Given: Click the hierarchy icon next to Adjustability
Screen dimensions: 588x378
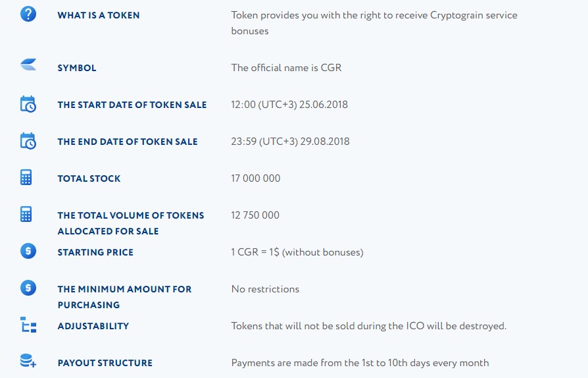Looking at the screenshot, I should click(x=28, y=325).
